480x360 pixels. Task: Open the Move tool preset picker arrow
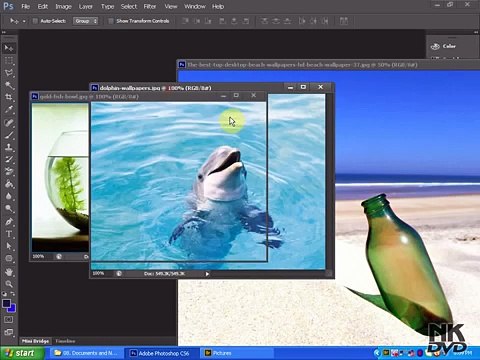click(x=24, y=21)
